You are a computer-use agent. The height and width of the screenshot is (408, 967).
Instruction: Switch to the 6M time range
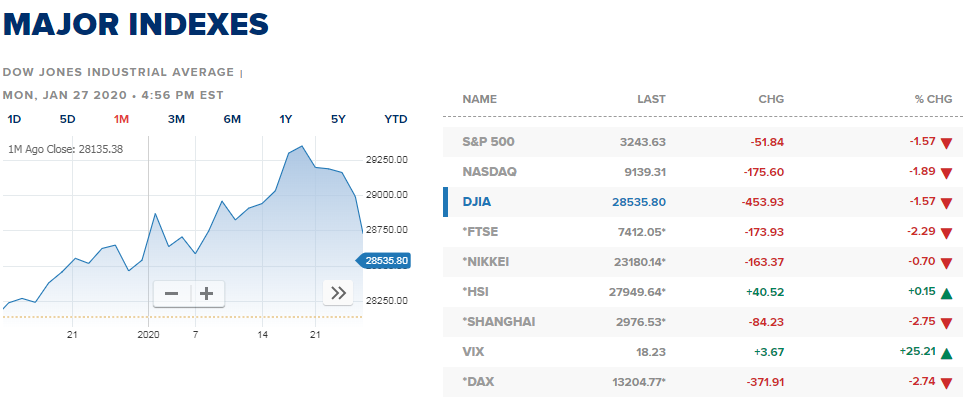point(232,120)
